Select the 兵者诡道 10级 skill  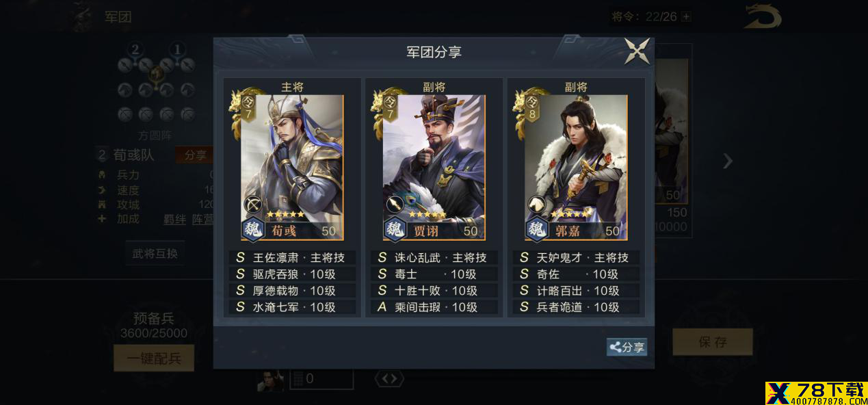coord(576,307)
